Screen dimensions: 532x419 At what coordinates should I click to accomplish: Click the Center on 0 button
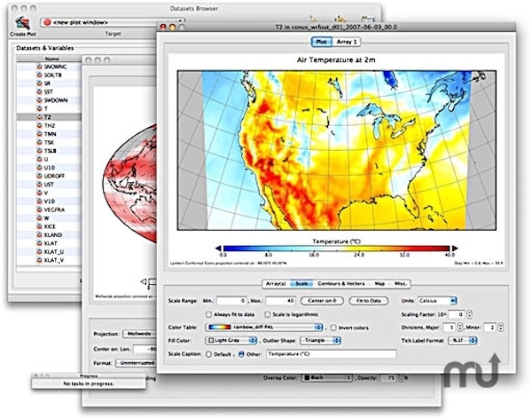tap(322, 301)
